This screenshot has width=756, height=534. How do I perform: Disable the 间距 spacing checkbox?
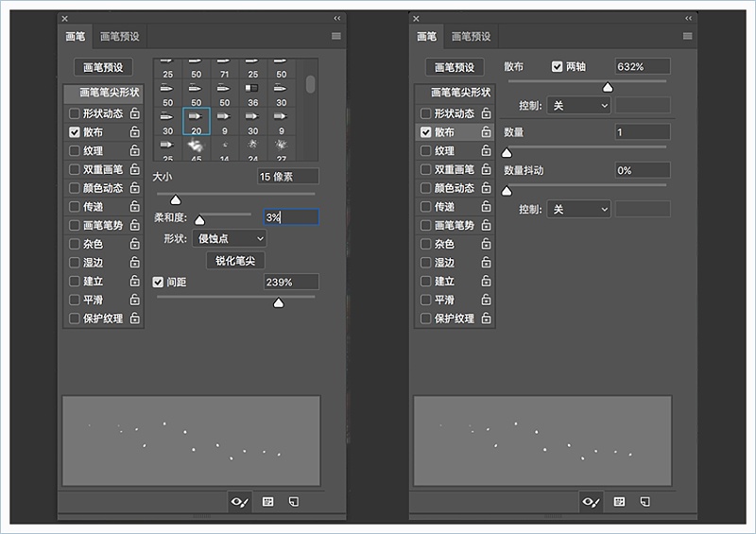(159, 282)
